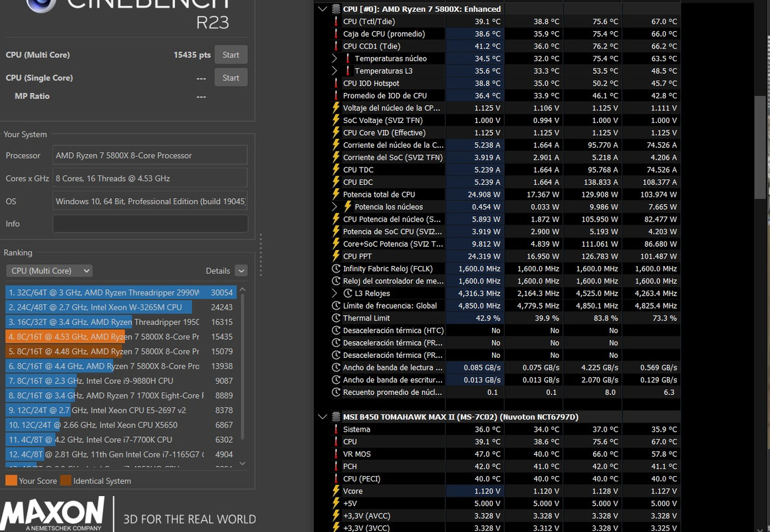Click clock icon of Thermal Limit
This screenshot has width=770, height=532.
[336, 318]
